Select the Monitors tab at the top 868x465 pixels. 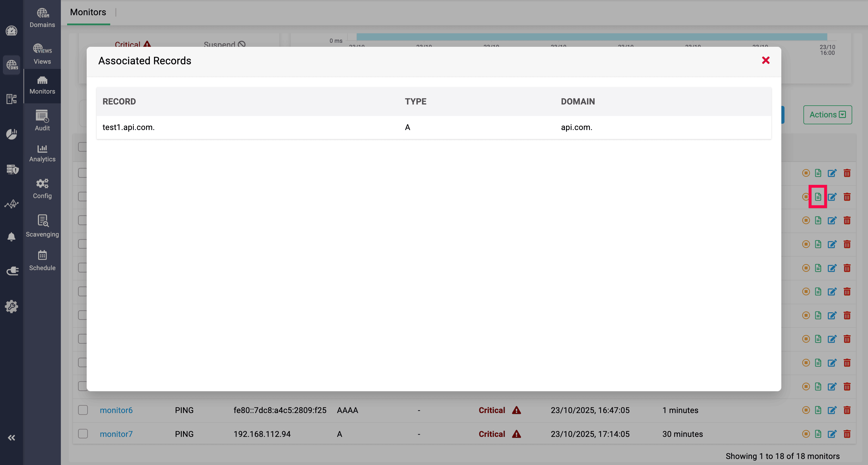coord(88,12)
